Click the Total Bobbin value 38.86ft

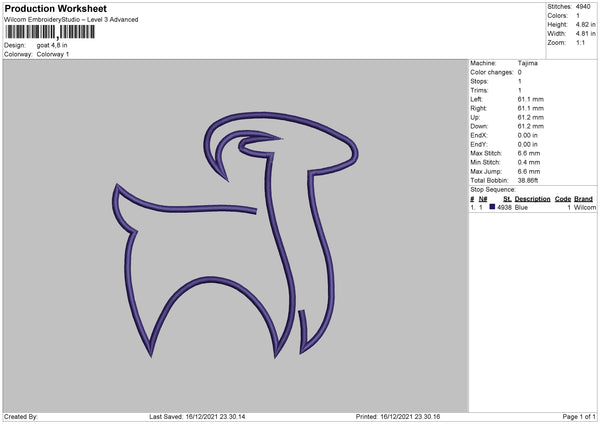point(528,180)
